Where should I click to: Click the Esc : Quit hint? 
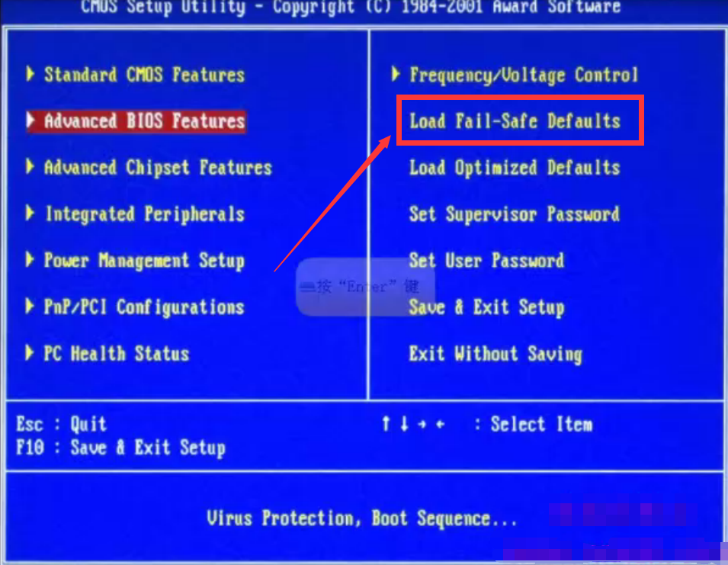61,424
